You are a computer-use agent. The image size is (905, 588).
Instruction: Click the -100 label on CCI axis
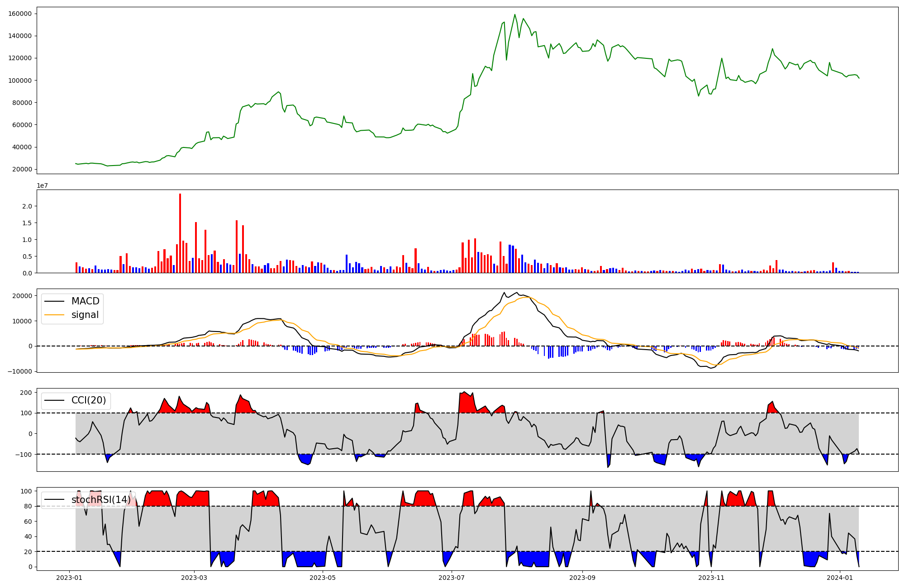pyautogui.click(x=23, y=455)
